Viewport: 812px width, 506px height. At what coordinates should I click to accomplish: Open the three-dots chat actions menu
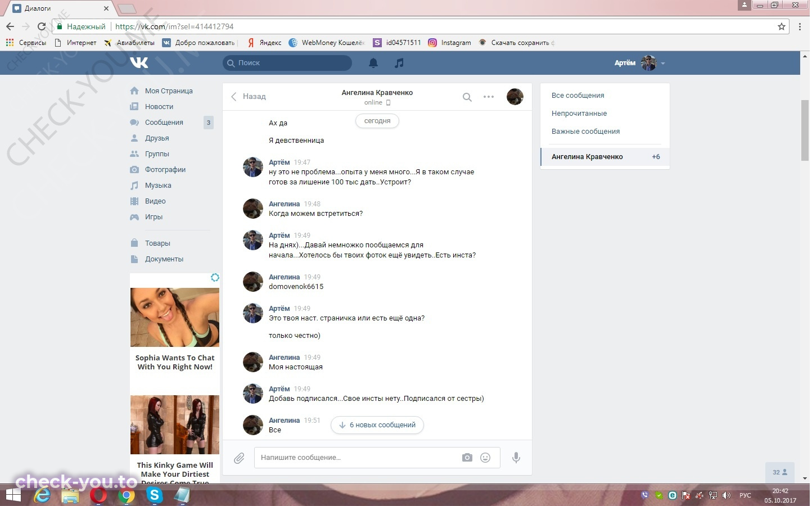click(x=489, y=97)
